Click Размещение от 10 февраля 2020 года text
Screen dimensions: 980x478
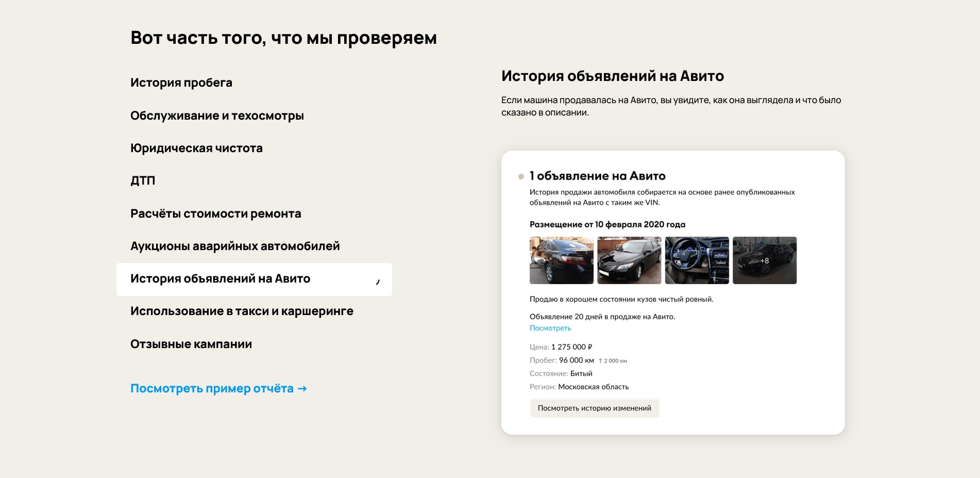coord(607,224)
